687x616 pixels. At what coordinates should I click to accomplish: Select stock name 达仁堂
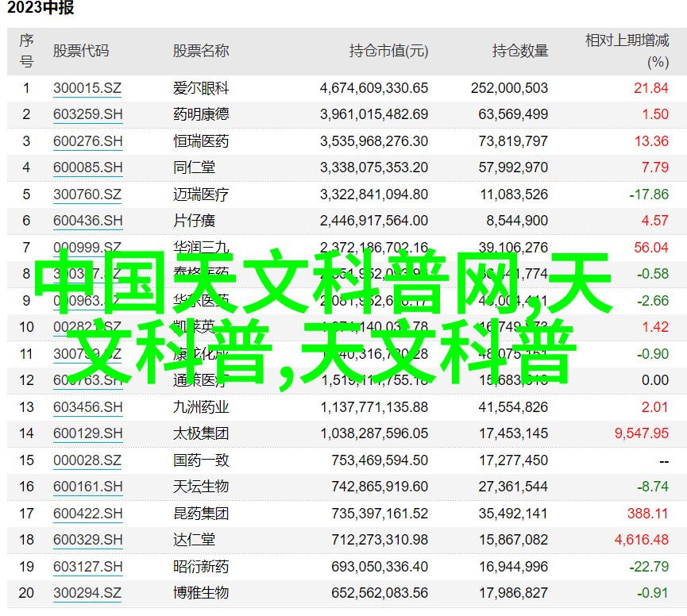click(194, 540)
